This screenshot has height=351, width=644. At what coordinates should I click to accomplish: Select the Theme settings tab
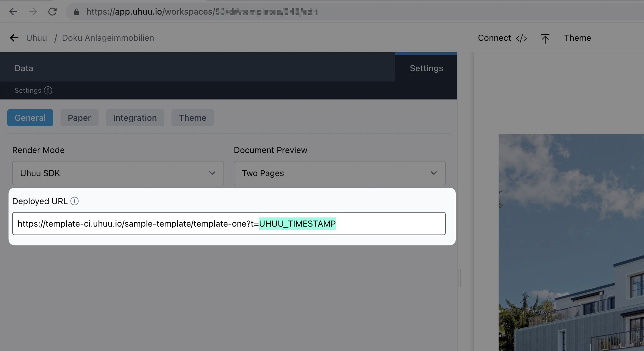[x=192, y=118]
